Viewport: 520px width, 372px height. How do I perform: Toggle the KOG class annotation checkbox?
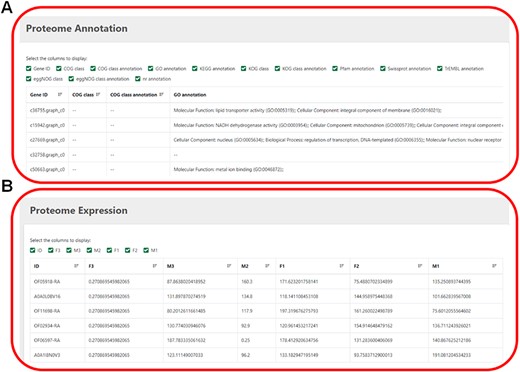click(x=277, y=69)
